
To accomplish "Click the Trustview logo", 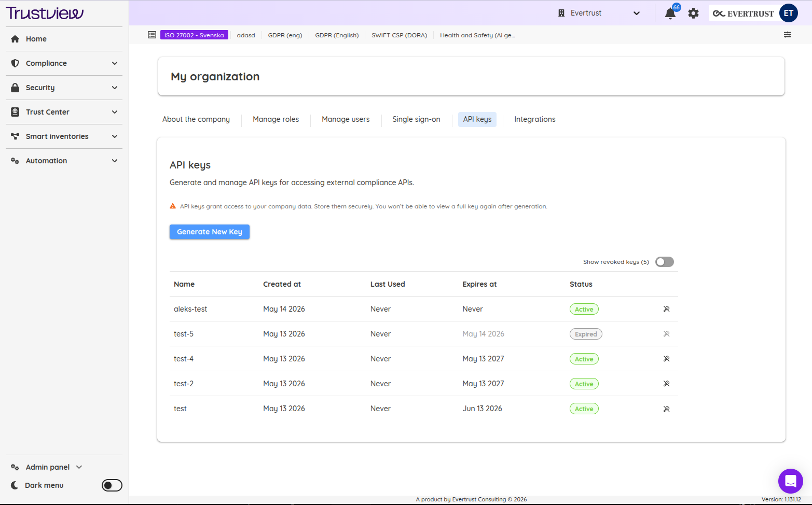I will pos(45,13).
